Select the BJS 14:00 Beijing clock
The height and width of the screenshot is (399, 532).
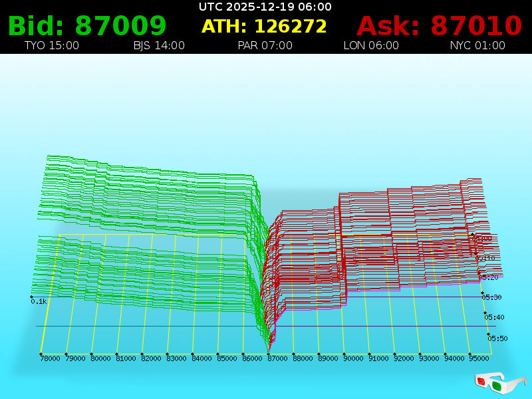pos(159,46)
